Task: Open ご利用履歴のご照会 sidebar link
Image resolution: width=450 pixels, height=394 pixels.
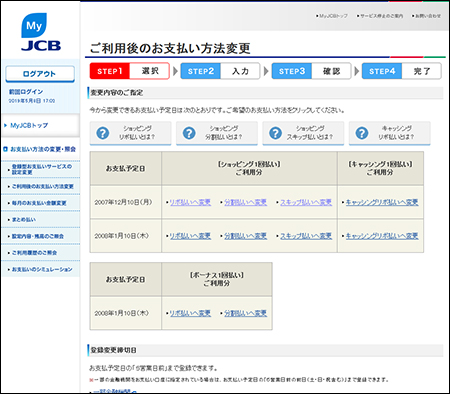Action: pos(33,253)
